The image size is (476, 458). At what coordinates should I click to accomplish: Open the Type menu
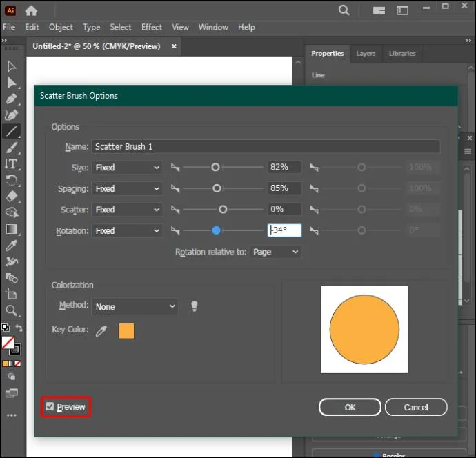(x=91, y=28)
